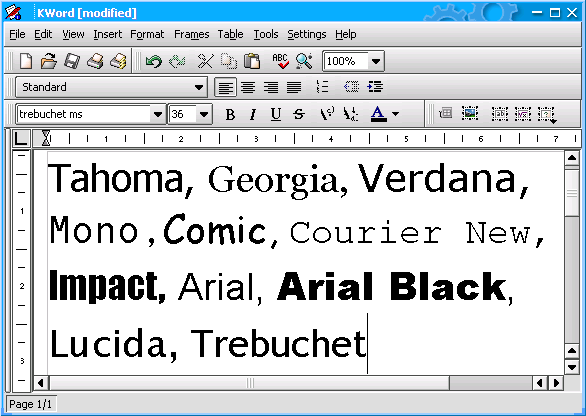Insert a formula frame
Image resolution: width=586 pixels, height=416 pixels.
point(523,113)
